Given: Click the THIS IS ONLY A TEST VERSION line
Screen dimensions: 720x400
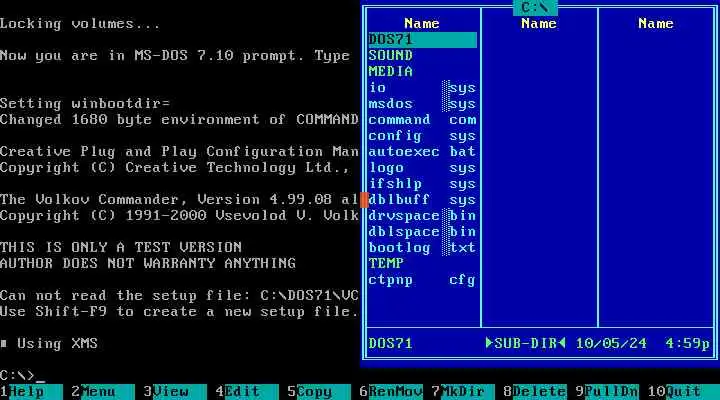Looking at the screenshot, I should (121, 248).
